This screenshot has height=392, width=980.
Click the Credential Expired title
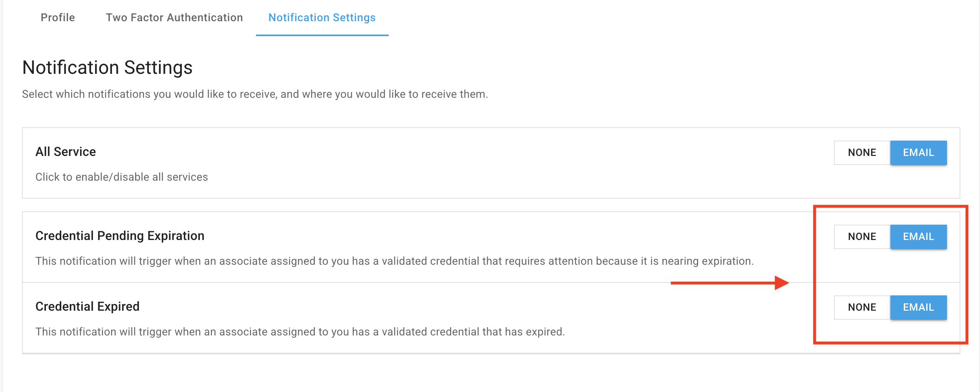coord(87,306)
